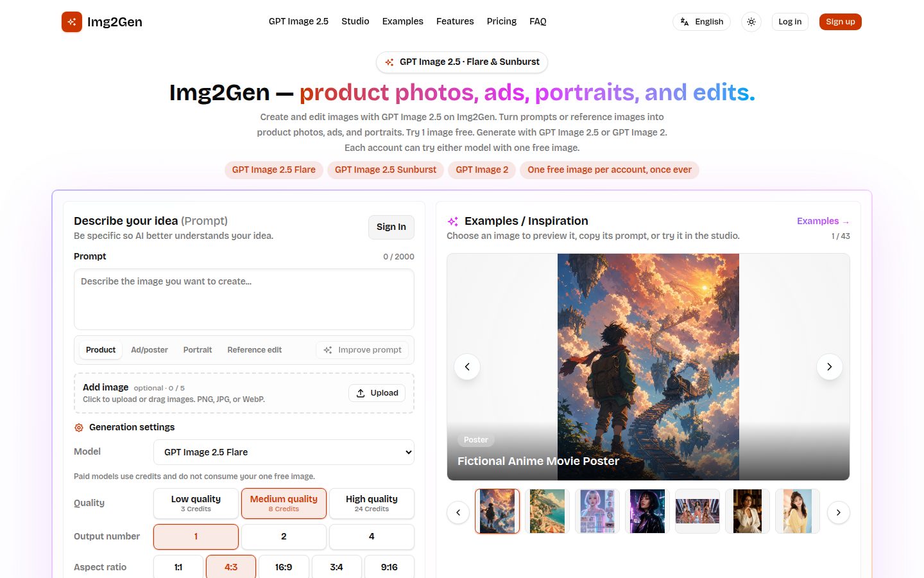Select High quality 24 Credits option
924x578 pixels.
pyautogui.click(x=372, y=504)
